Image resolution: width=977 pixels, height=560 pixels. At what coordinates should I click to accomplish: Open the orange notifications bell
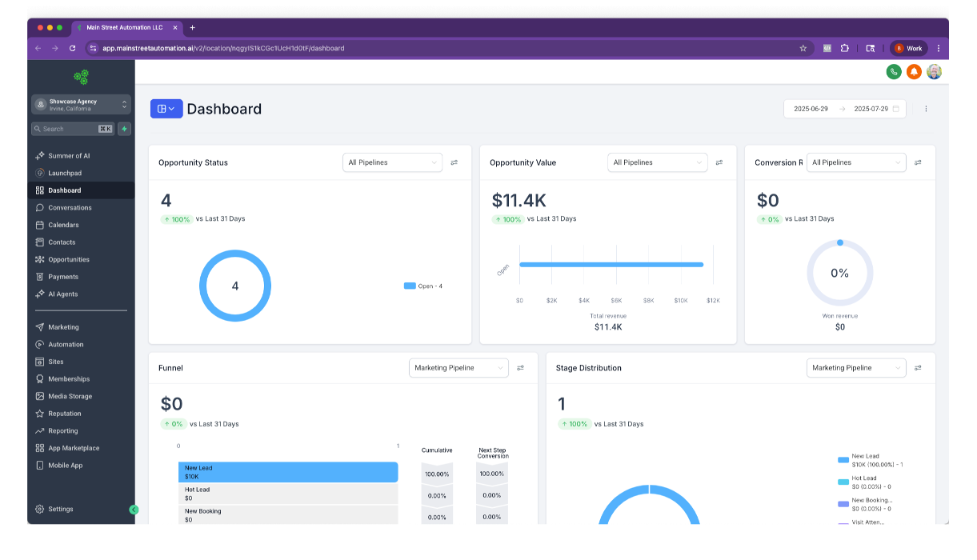tap(914, 72)
